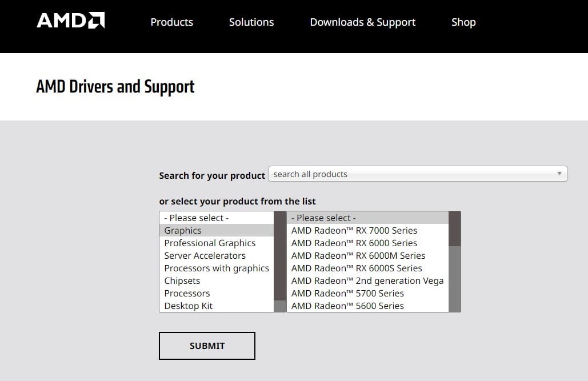Viewport: 588px width, 381px height.
Task: Open Downloads & Support menu
Action: [x=363, y=22]
